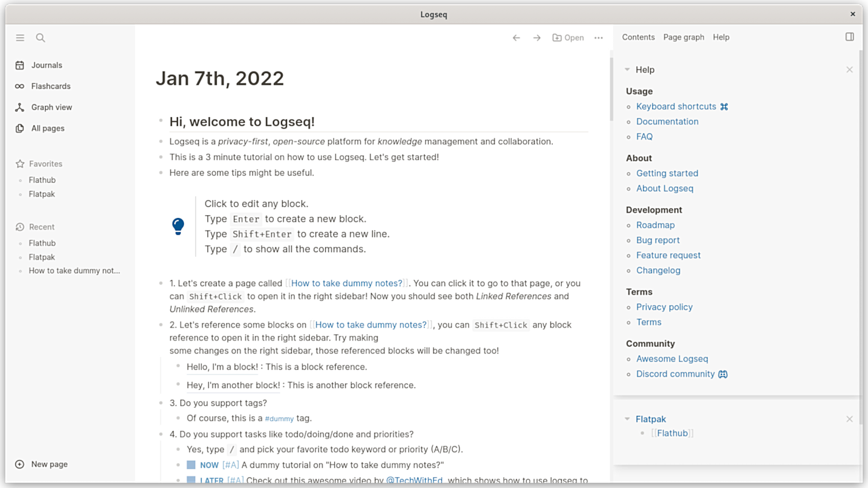Toggle the right sidebar panel icon
The height and width of the screenshot is (488, 868).
[850, 37]
